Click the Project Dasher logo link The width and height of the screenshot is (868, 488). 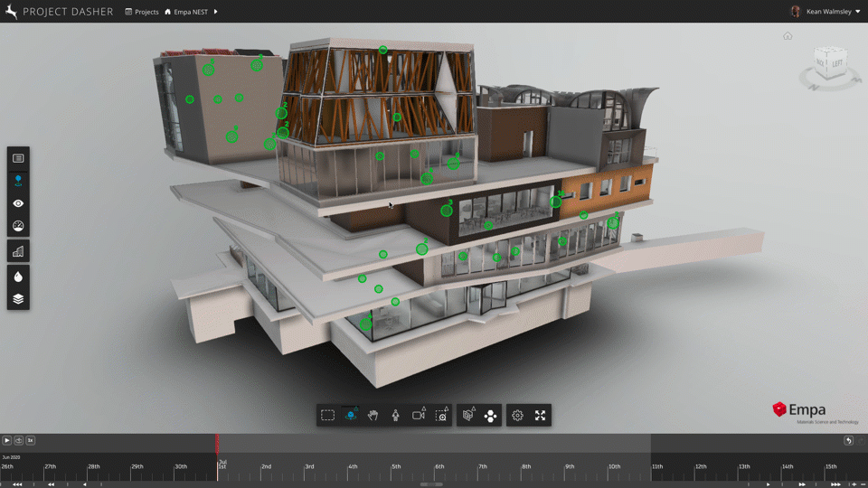click(x=59, y=12)
